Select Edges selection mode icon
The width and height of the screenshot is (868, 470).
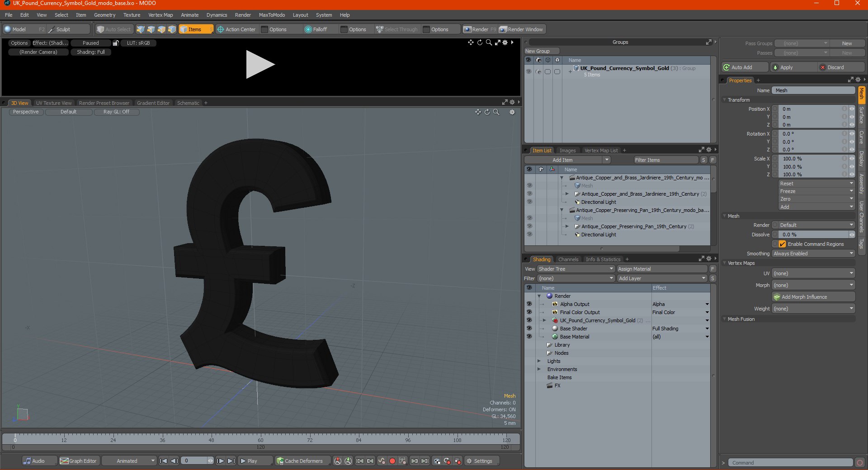click(x=151, y=29)
